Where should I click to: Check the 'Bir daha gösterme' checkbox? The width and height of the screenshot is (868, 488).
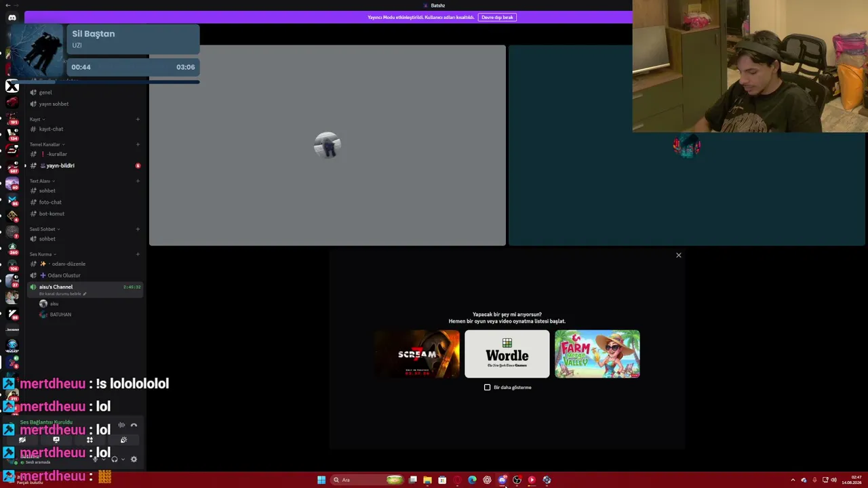point(487,387)
